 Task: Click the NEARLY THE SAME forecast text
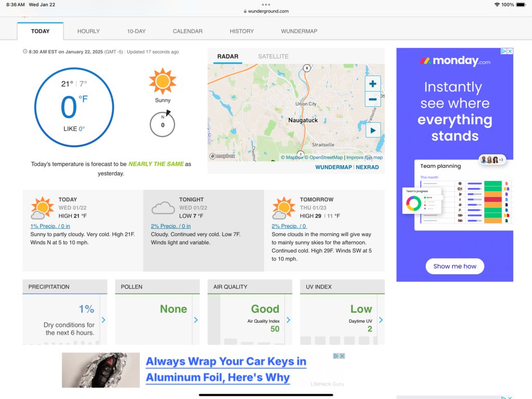coord(156,164)
